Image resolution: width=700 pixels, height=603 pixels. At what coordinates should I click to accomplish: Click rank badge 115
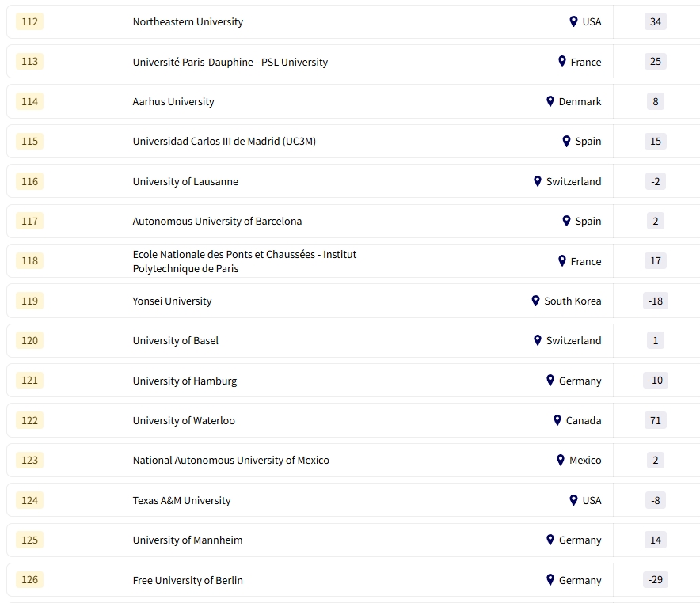click(x=29, y=142)
